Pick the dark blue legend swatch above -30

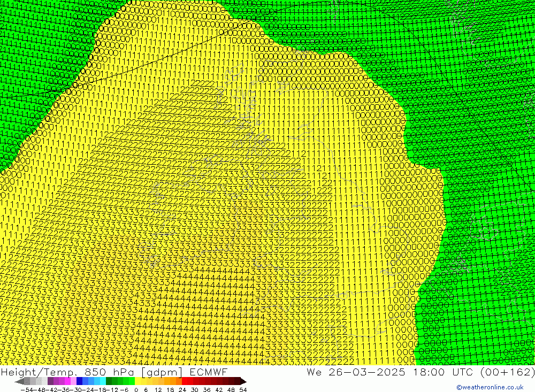[x=80, y=381]
